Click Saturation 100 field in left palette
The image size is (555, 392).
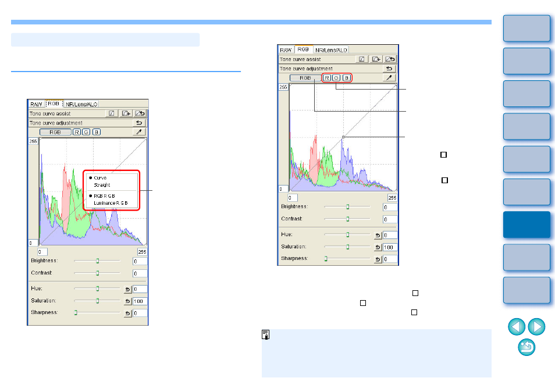click(140, 301)
